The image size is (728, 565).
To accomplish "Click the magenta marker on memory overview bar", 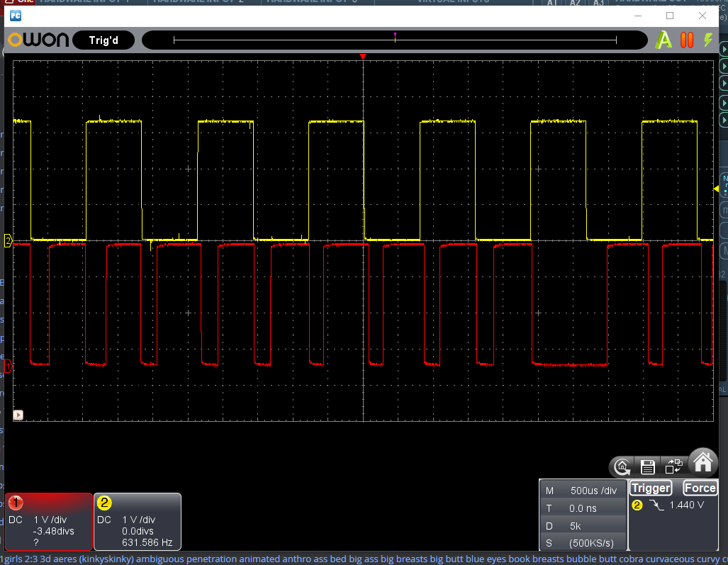I will (395, 34).
